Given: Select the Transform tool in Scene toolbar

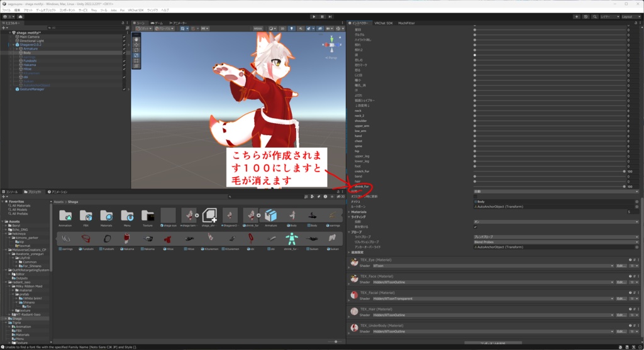Looking at the screenshot, I should coord(136,65).
